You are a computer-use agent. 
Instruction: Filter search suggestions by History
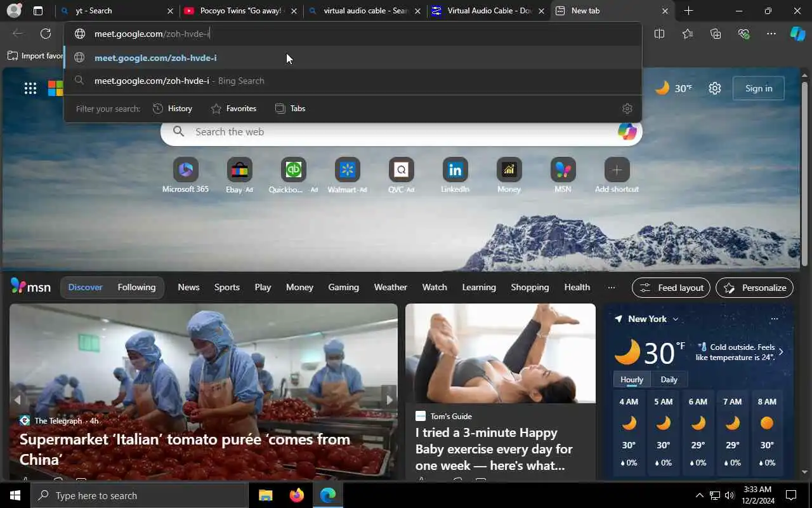click(173, 109)
